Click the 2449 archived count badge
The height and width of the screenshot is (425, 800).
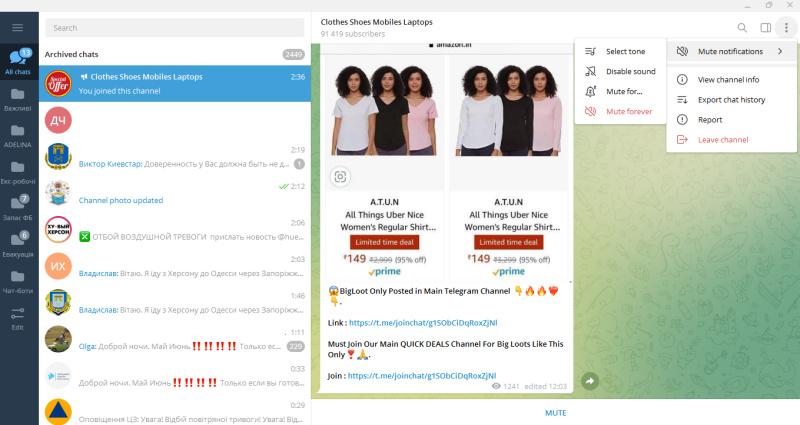coord(293,55)
